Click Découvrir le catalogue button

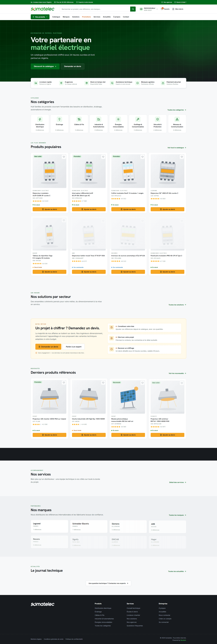coord(45,66)
